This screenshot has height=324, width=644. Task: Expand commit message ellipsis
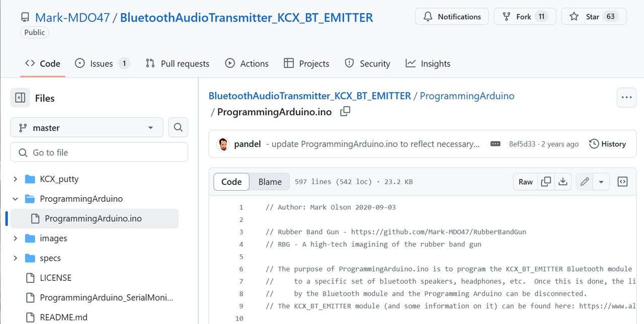[496, 144]
